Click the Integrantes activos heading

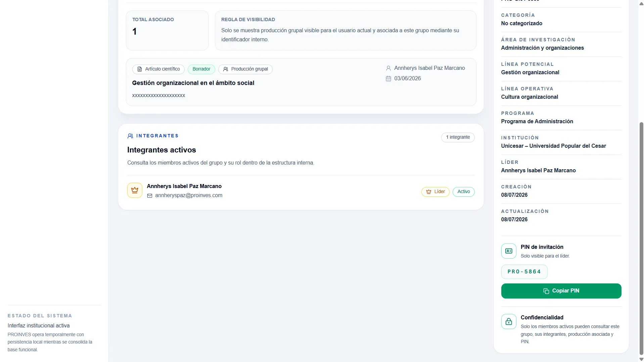[162, 150]
